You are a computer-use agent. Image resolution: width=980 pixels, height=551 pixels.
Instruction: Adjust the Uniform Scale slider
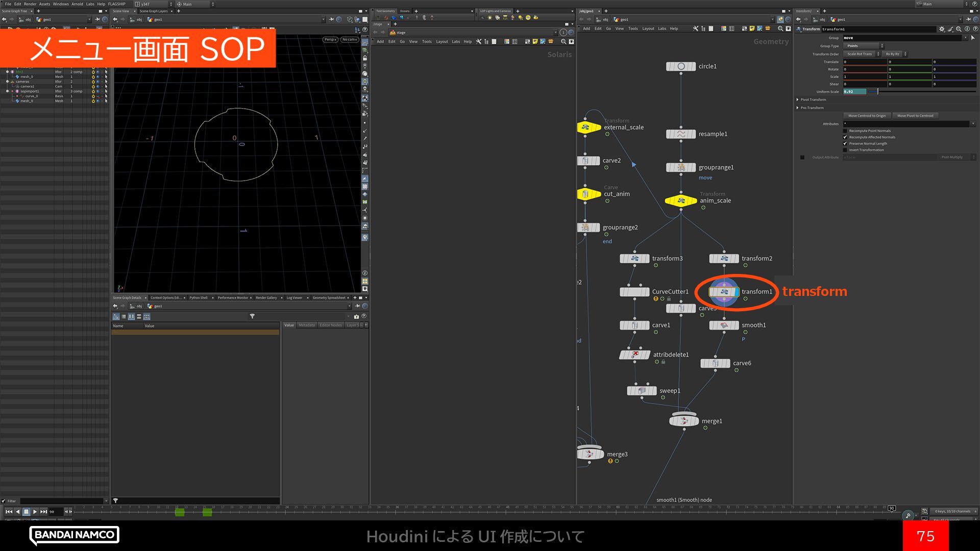pyautogui.click(x=877, y=92)
